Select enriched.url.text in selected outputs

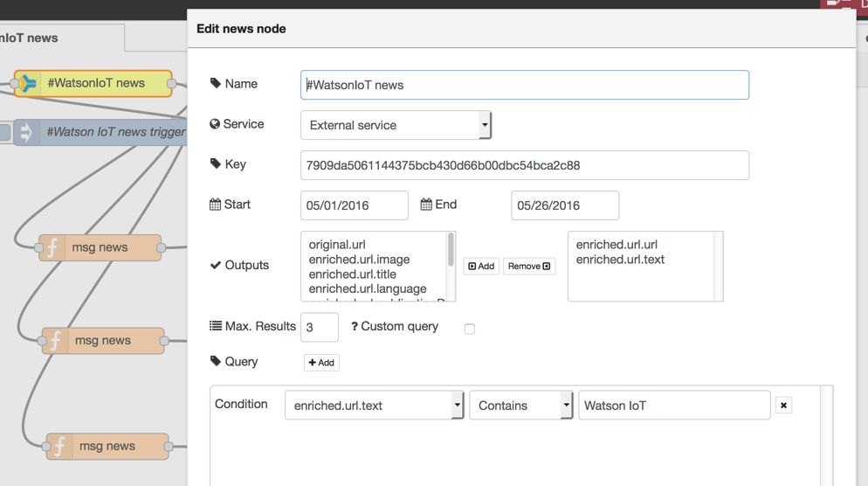(x=620, y=260)
